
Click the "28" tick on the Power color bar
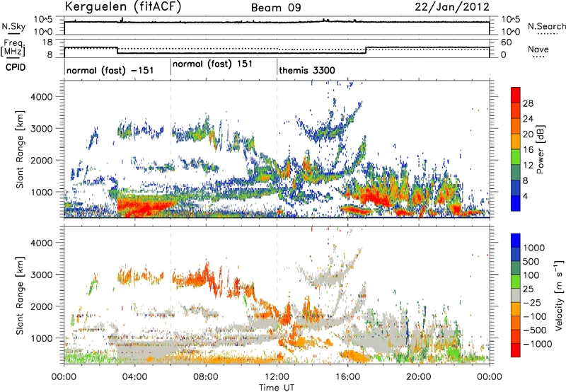tap(528, 103)
